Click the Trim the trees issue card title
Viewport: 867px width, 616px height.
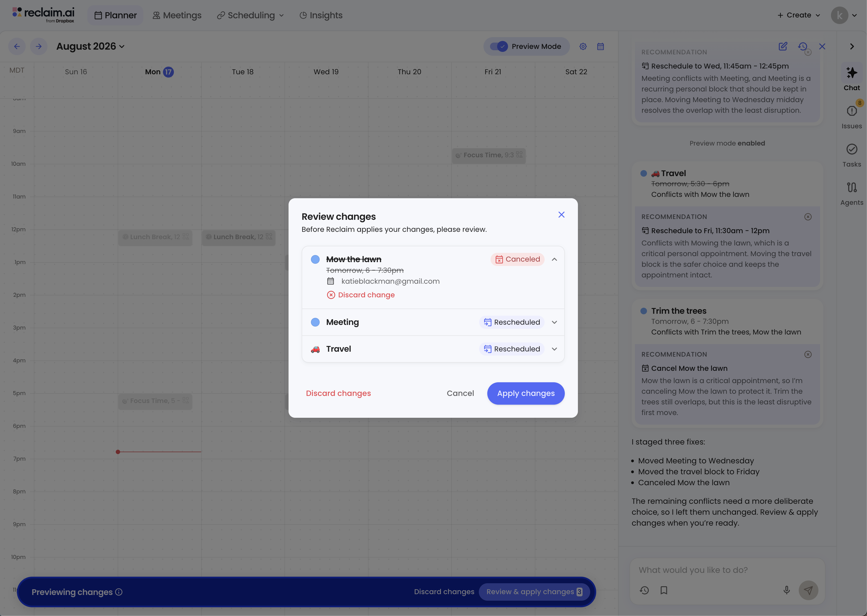coord(679,311)
